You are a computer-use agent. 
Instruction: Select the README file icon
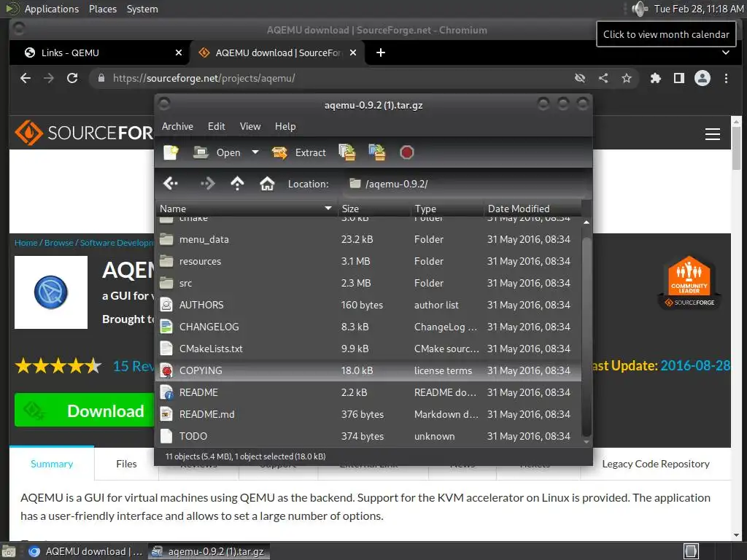(x=166, y=392)
